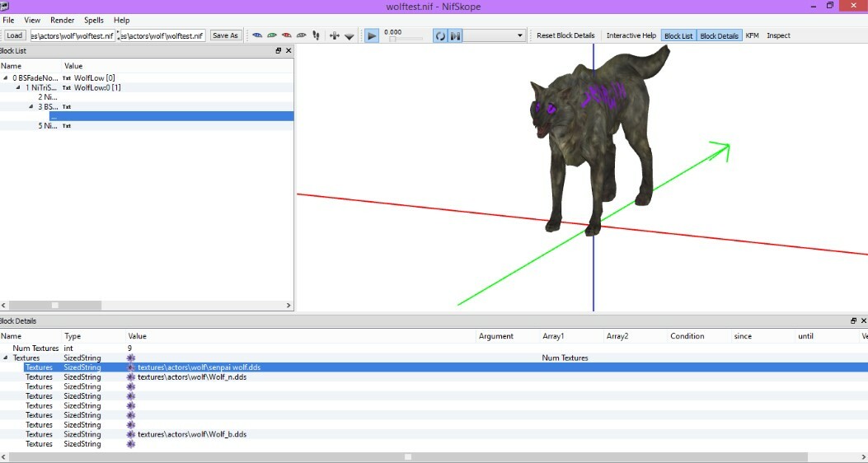Collapse the 1 NiTriShape tree row
The height and width of the screenshot is (463, 868).
coord(18,87)
